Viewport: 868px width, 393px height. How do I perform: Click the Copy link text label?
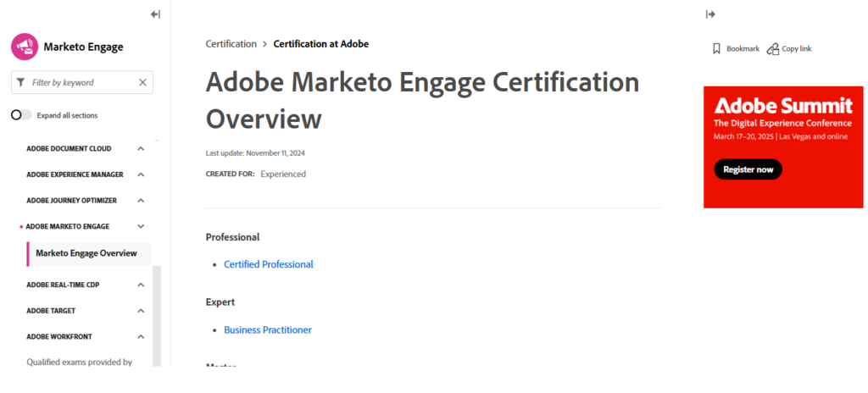(x=797, y=49)
